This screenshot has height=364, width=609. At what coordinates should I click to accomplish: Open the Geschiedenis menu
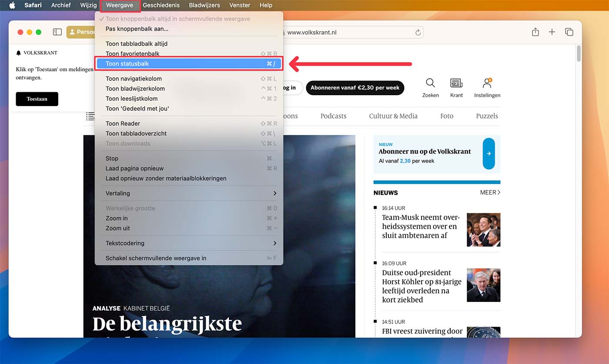click(x=161, y=5)
